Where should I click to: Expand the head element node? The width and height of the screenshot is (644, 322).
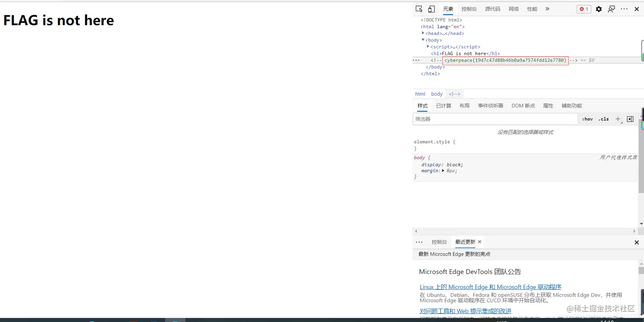coord(423,33)
